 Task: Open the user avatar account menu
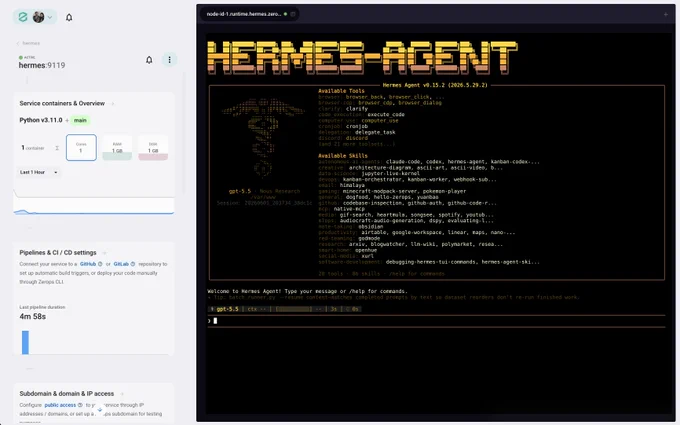click(x=38, y=17)
